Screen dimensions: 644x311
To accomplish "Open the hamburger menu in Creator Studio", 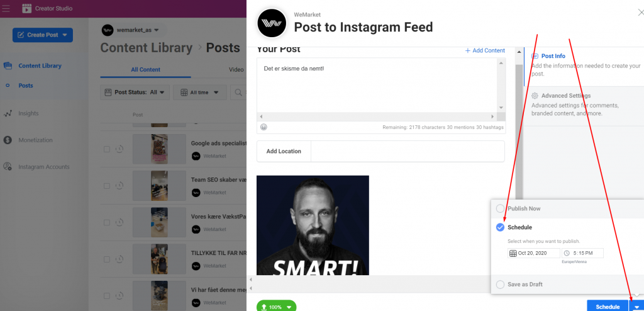I will (x=6, y=8).
